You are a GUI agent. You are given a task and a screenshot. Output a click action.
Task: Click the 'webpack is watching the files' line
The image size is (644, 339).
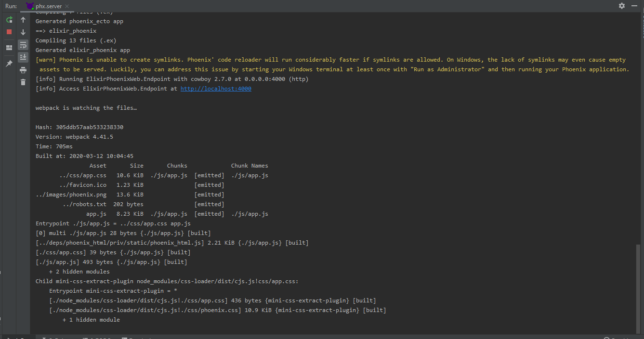point(86,108)
